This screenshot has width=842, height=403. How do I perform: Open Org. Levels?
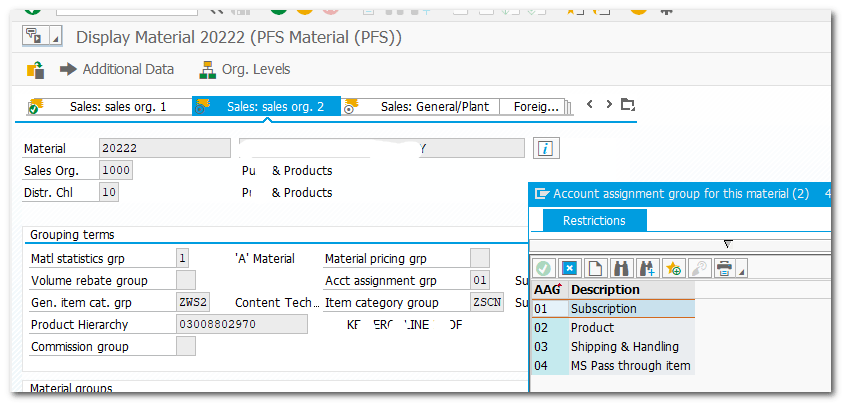(245, 69)
